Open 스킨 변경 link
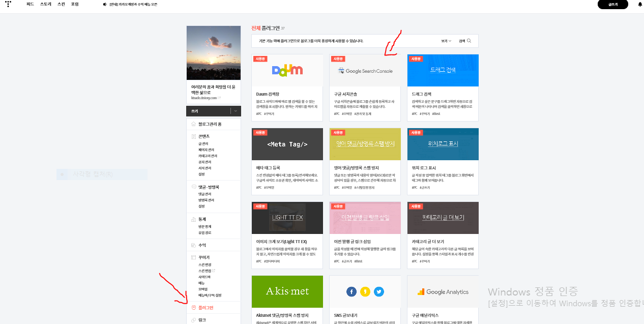Screen dimensions: 644x324 [x=205, y=265]
